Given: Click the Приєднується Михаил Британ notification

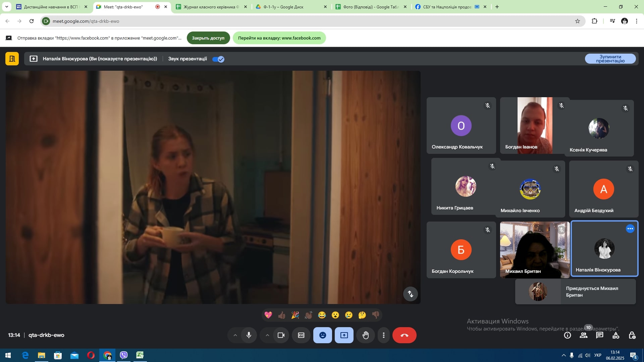Looking at the screenshot, I should [576, 292].
